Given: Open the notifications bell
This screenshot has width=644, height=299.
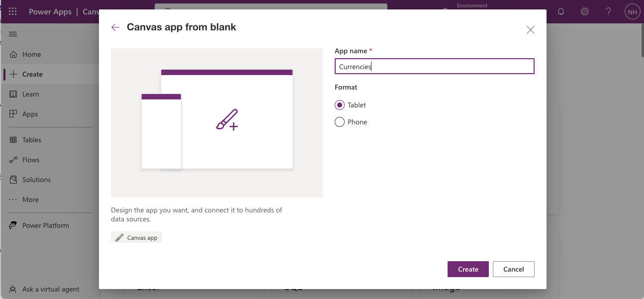Looking at the screenshot, I should pos(561,11).
